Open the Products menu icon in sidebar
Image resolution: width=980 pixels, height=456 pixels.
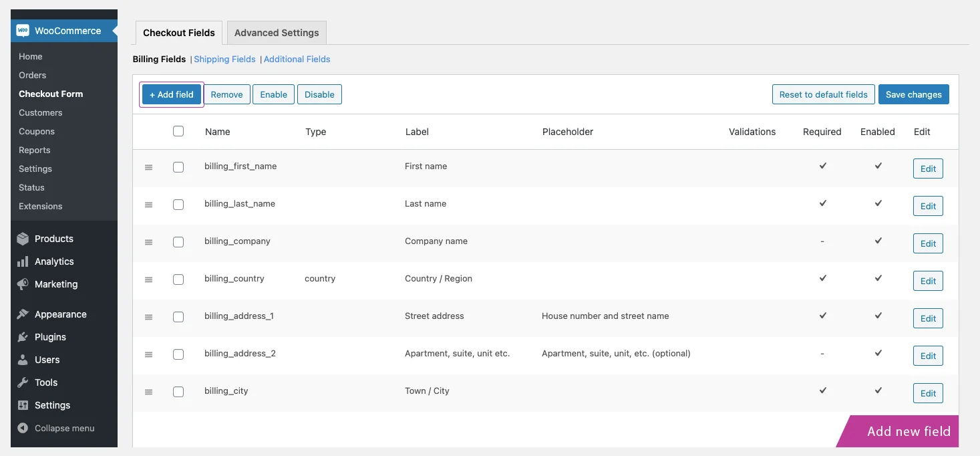[x=22, y=239]
